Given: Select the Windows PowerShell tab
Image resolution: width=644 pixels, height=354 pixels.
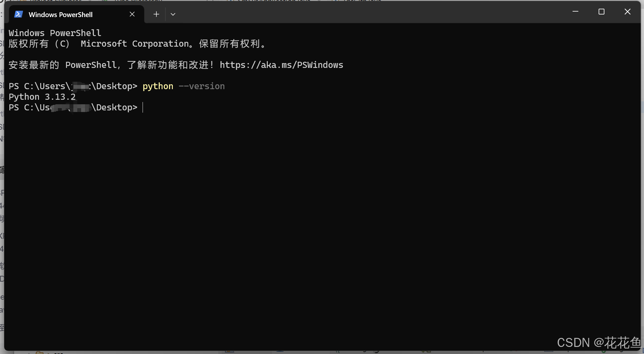Looking at the screenshot, I should click(61, 14).
